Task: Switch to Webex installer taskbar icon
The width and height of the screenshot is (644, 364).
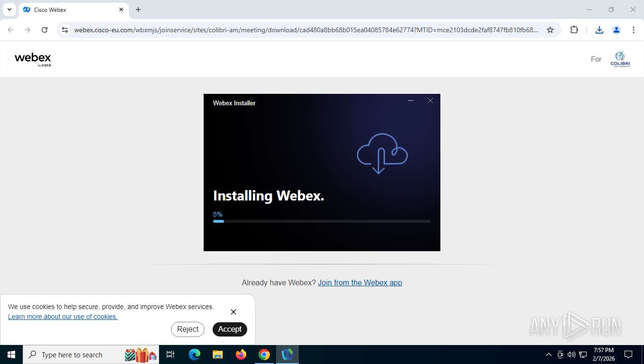Action: tap(287, 355)
